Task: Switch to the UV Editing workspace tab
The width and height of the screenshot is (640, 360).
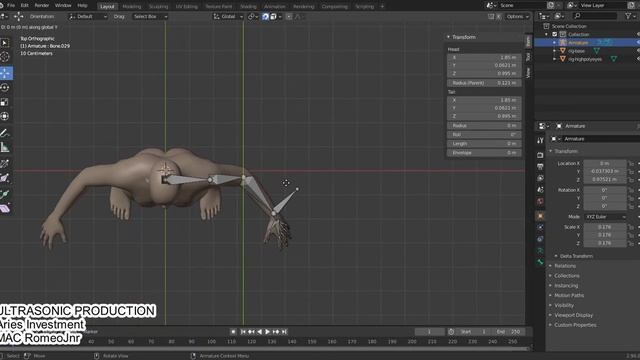Action: (x=187, y=7)
